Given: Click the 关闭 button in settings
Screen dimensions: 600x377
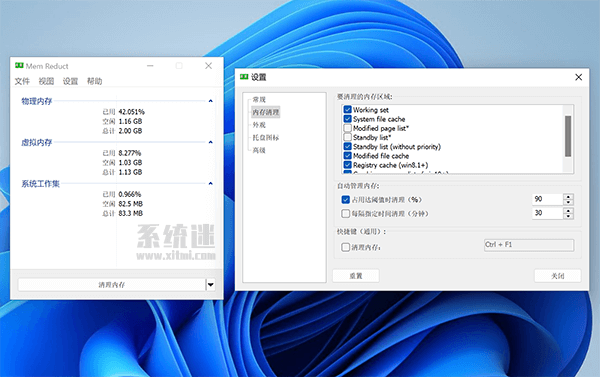Looking at the screenshot, I should [x=558, y=276].
